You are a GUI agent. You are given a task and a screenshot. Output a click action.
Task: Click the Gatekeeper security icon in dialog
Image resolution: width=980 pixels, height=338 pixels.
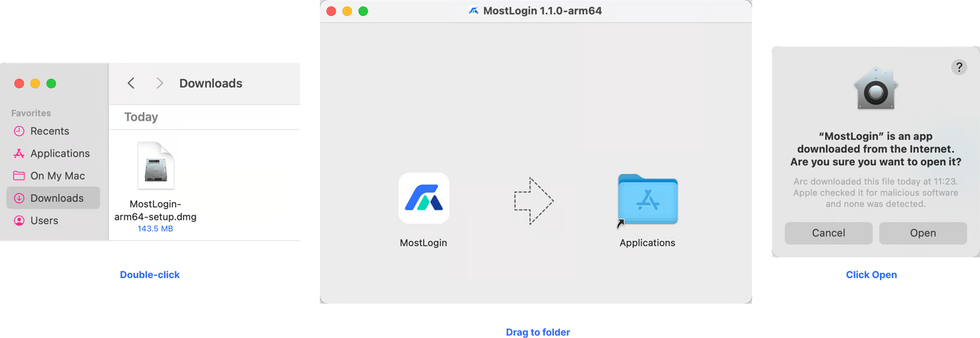876,88
